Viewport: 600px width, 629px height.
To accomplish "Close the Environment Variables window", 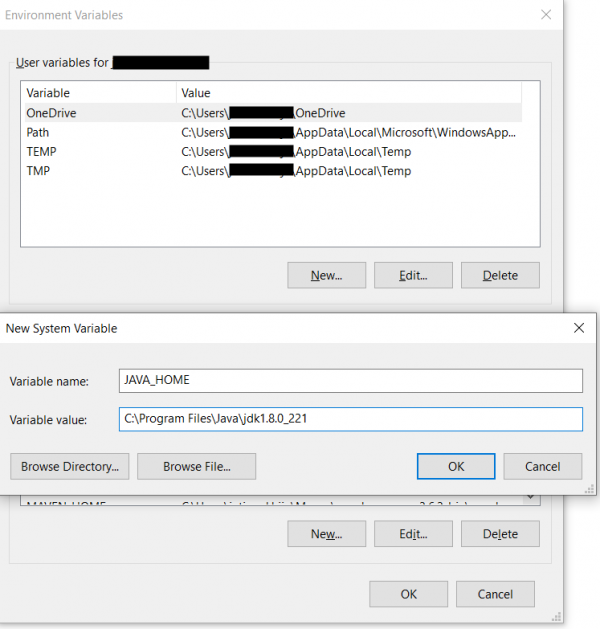I will pyautogui.click(x=546, y=15).
